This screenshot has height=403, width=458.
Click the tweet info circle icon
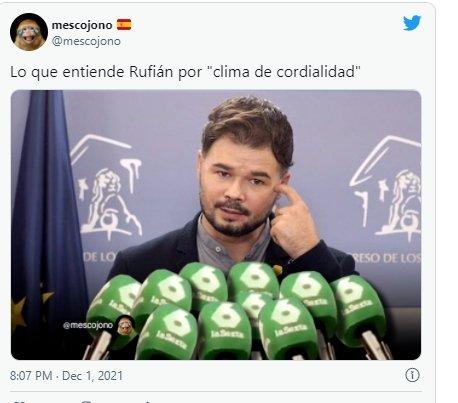point(412,375)
